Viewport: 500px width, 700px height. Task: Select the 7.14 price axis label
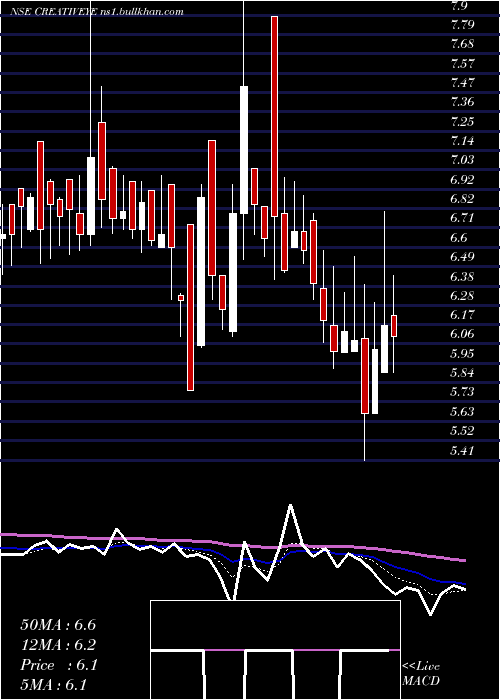click(462, 141)
